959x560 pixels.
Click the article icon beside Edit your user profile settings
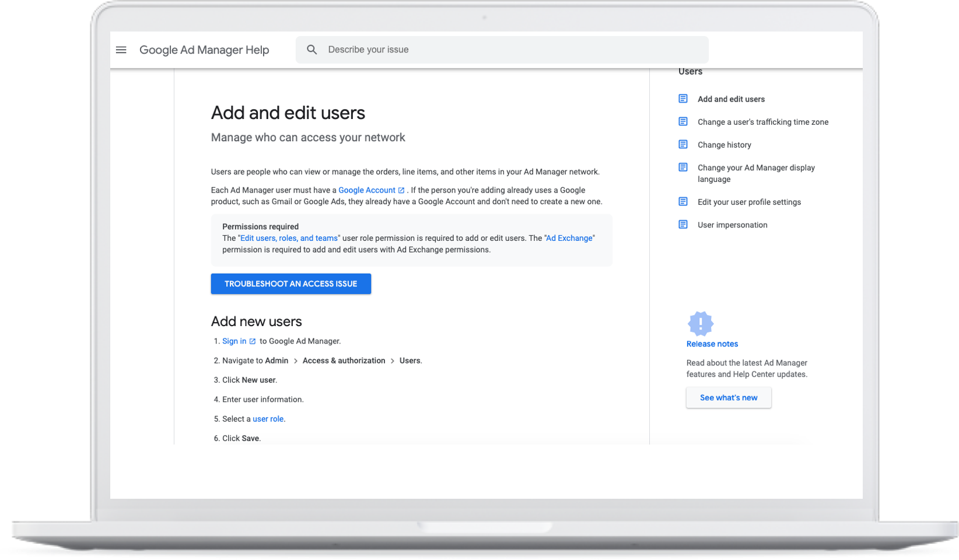click(683, 201)
